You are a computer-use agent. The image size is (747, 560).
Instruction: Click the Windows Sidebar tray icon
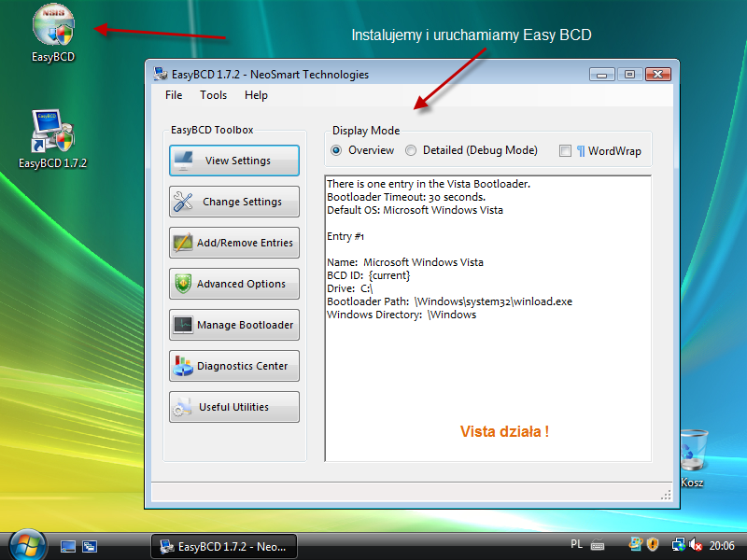point(636,544)
